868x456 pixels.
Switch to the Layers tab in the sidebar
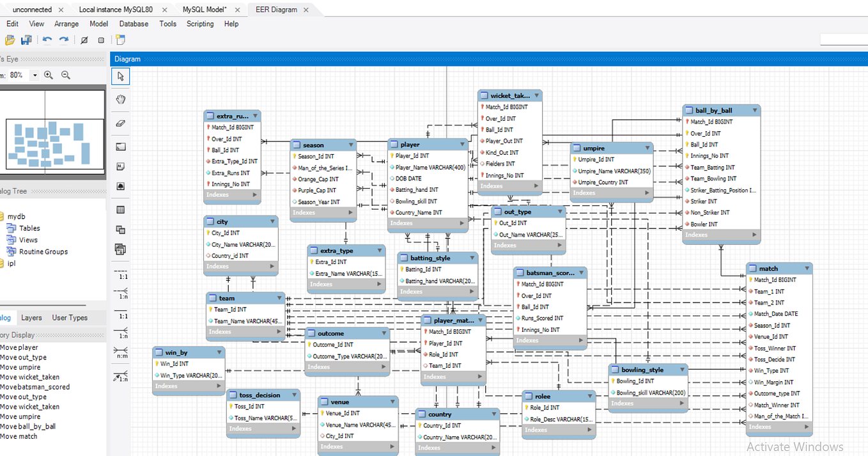(31, 317)
